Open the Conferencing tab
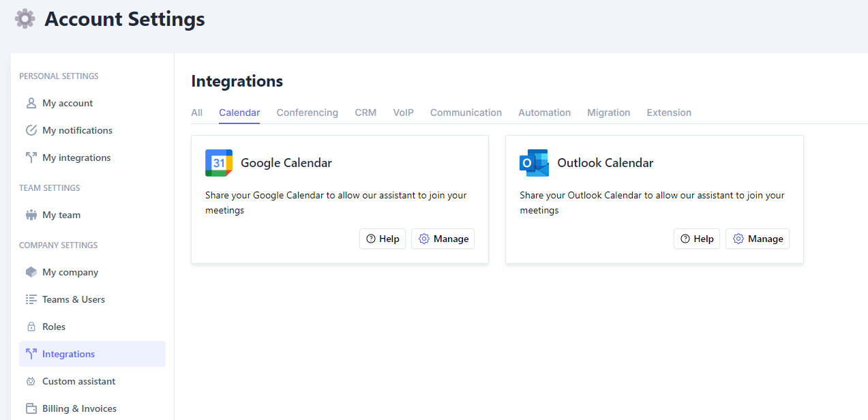 click(x=307, y=112)
